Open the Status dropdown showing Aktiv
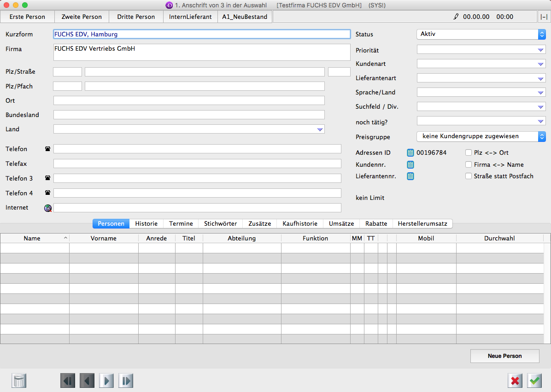 point(481,34)
